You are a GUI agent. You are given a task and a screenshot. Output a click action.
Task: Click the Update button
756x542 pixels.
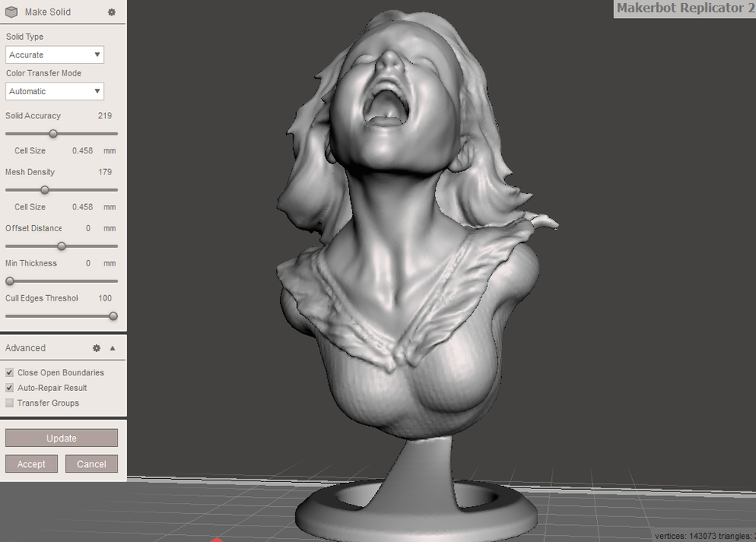pyautogui.click(x=62, y=438)
